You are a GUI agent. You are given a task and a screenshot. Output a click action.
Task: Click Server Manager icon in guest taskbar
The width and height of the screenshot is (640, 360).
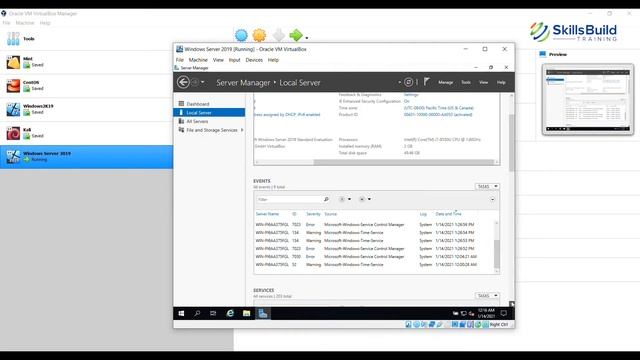coord(263,313)
